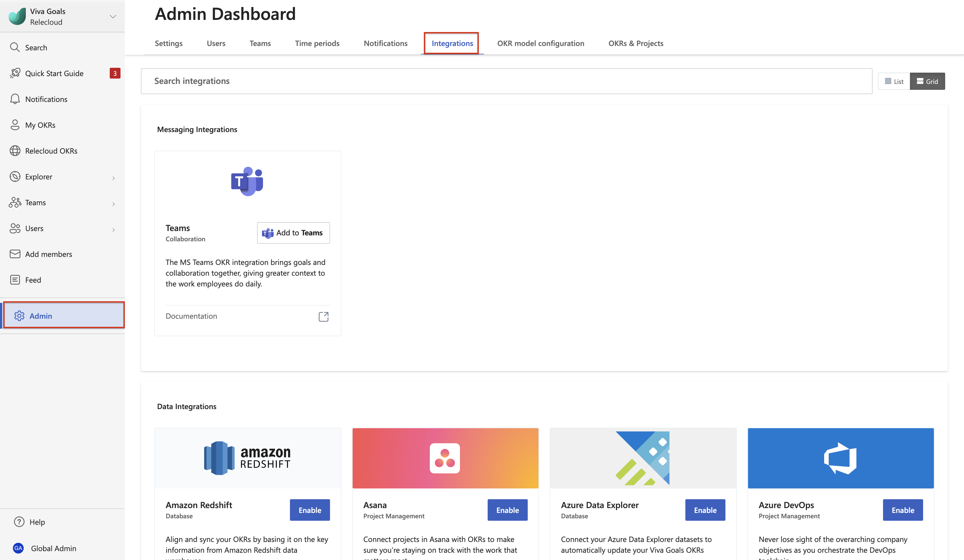
Task: Expand the Users sidebar submenu chevron
Action: click(x=114, y=229)
